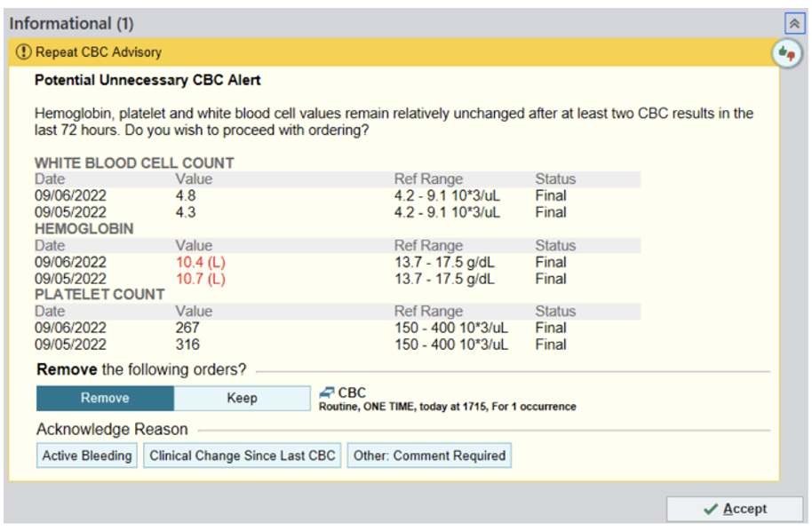Screen dimensions: 812x531
Task: Click the Hemoglobin section heading
Action: (84, 228)
